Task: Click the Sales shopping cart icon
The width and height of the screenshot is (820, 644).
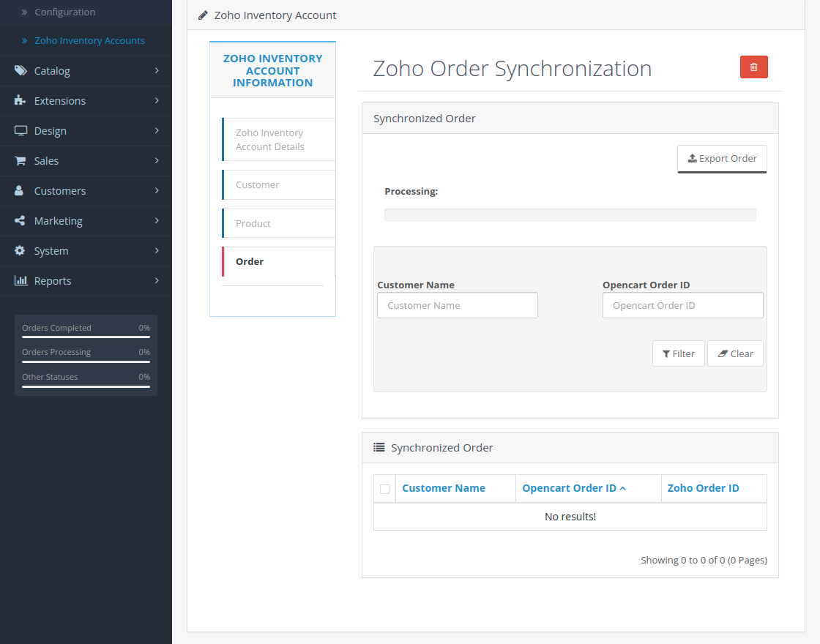Action: click(20, 161)
